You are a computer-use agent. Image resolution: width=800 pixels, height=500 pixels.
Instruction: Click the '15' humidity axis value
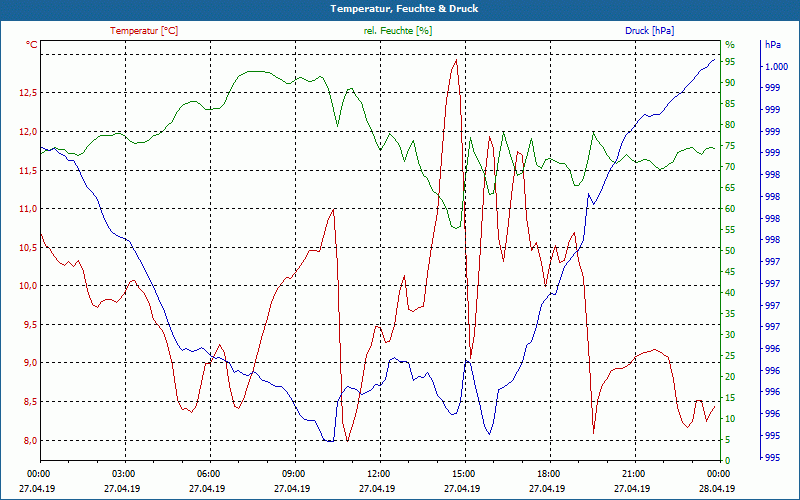pyautogui.click(x=730, y=398)
